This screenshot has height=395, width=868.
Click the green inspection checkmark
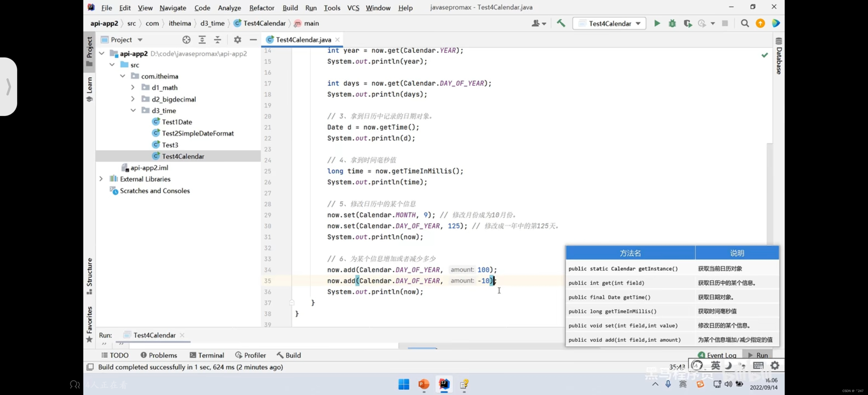[x=764, y=55]
